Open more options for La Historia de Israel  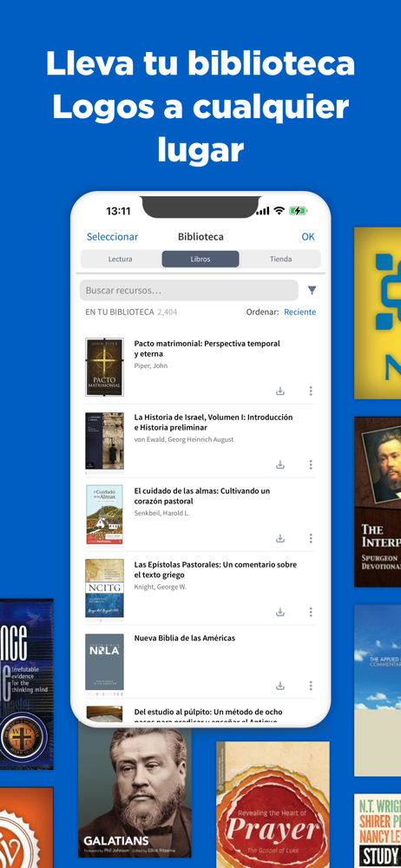click(311, 465)
